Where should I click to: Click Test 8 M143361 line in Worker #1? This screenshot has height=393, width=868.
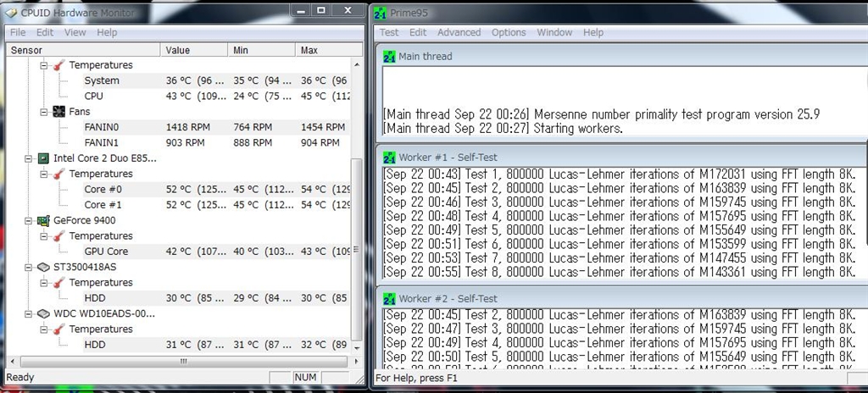pyautogui.click(x=620, y=272)
